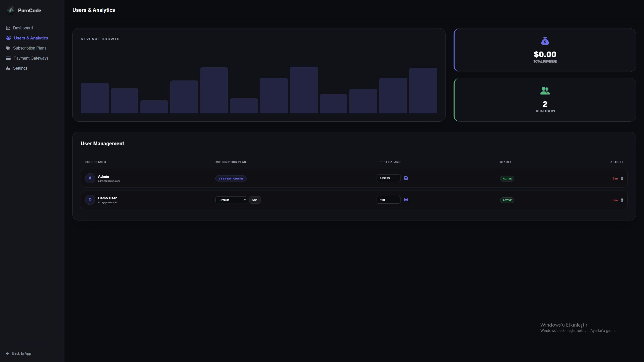Open the Creator plan dropdown
Image resolution: width=644 pixels, height=362 pixels.
tap(231, 200)
